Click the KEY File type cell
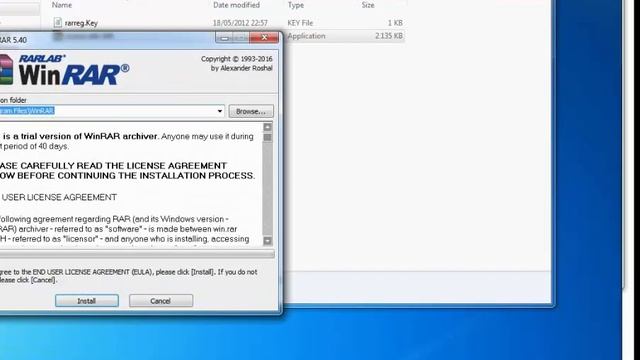The width and height of the screenshot is (640, 360). (x=300, y=23)
